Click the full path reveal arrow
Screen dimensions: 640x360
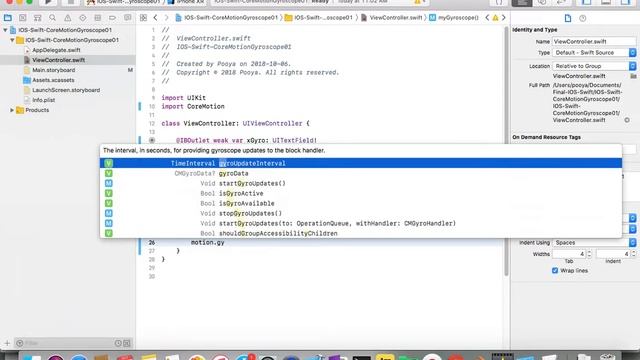pos(627,120)
